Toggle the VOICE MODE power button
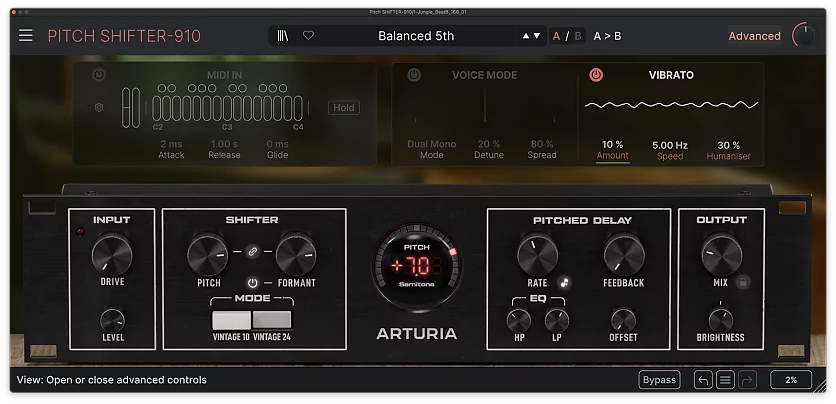The image size is (836, 404). point(414,75)
